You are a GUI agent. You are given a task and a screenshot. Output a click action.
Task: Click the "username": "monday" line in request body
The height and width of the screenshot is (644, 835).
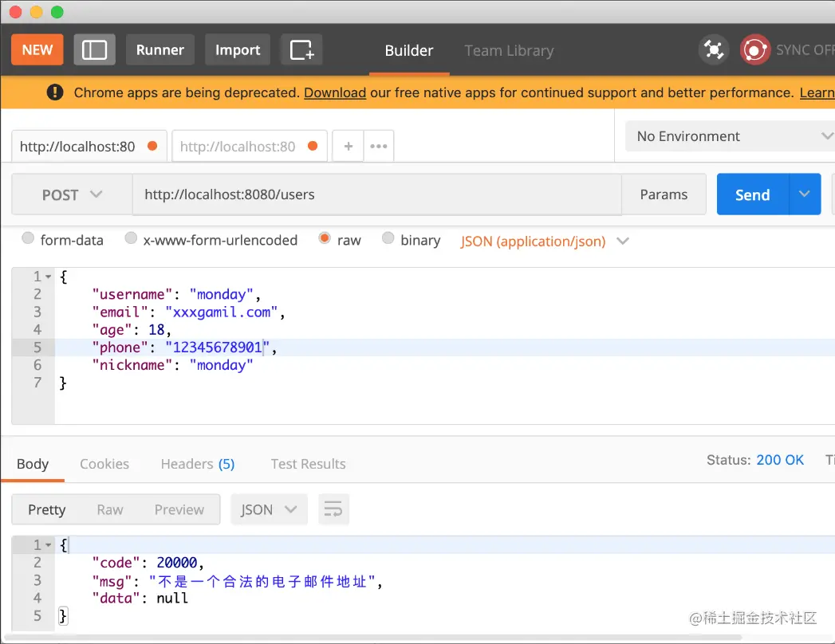176,294
